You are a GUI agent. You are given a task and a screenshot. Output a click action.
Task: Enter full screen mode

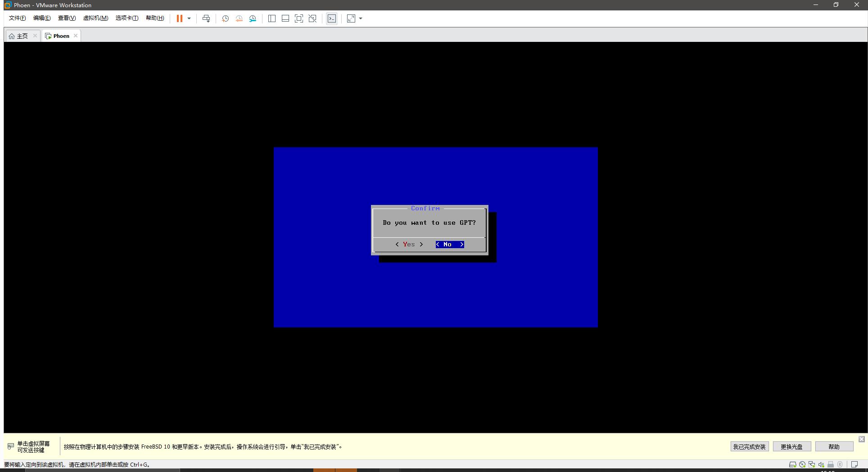pos(299,18)
